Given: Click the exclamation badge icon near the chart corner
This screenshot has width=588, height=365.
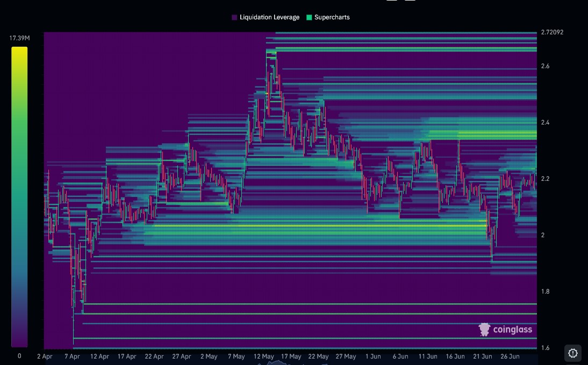Looking at the screenshot, I should coord(572,353).
